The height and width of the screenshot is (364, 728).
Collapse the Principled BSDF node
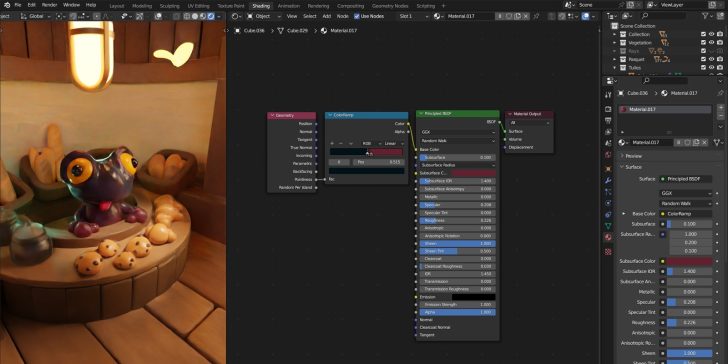[420, 113]
